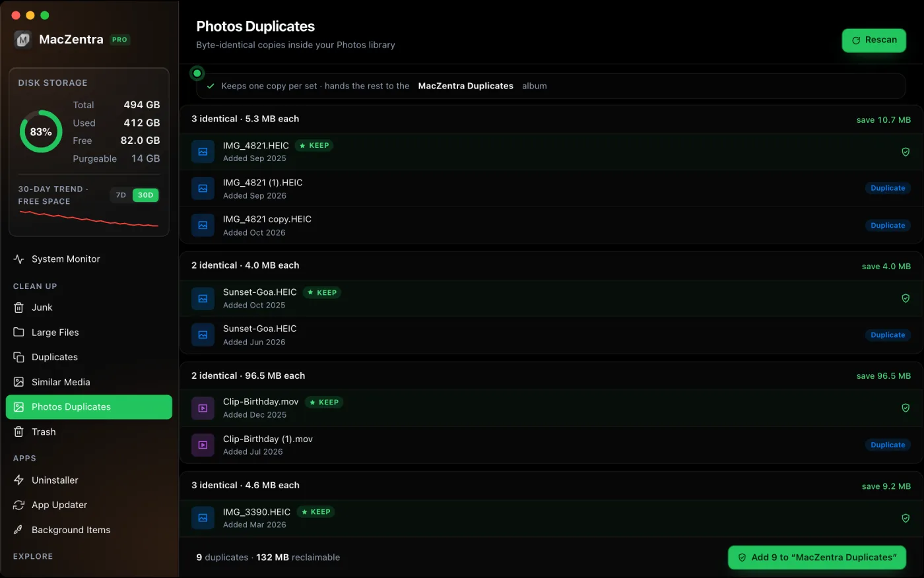Click the Uninstaller lightning icon
Screen dimensions: 924x578
pyautogui.click(x=18, y=480)
